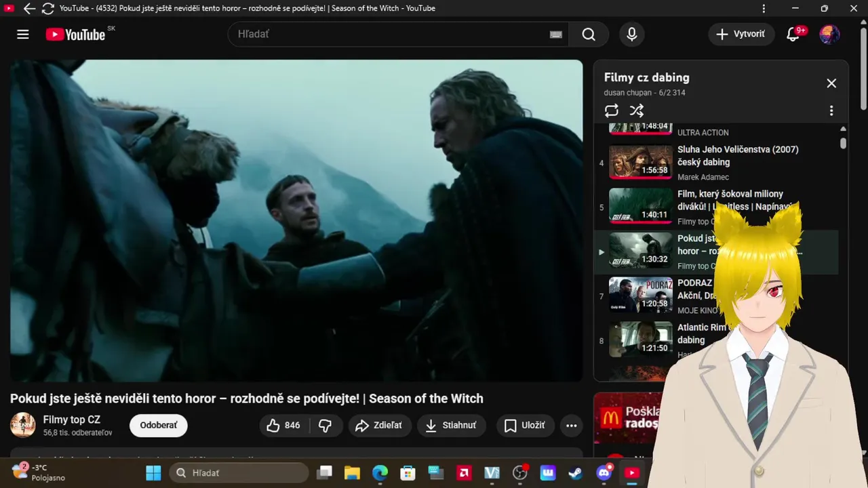
Task: Open File Explorer from taskbar
Action: pos(351,472)
